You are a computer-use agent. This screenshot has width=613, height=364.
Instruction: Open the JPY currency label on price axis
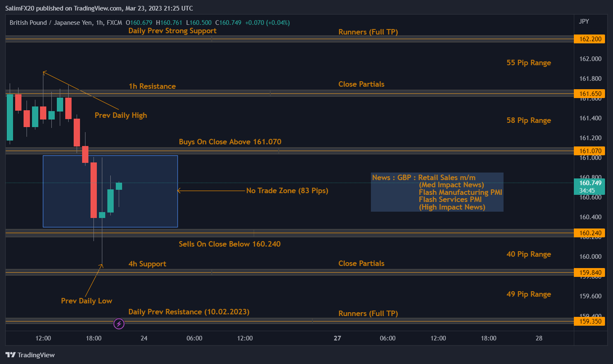pos(584,21)
